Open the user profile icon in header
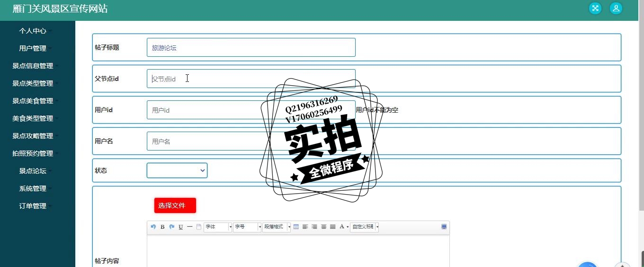 (616, 8)
